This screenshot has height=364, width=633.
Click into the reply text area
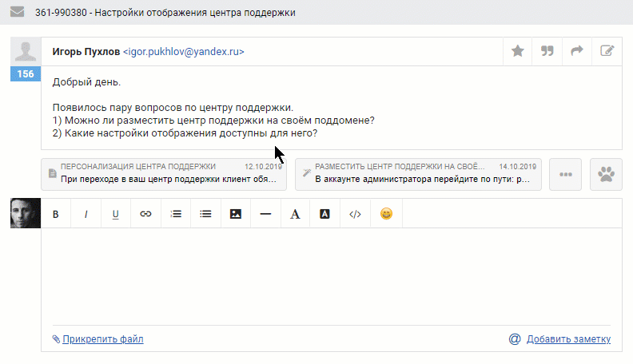pyautogui.click(x=332, y=276)
